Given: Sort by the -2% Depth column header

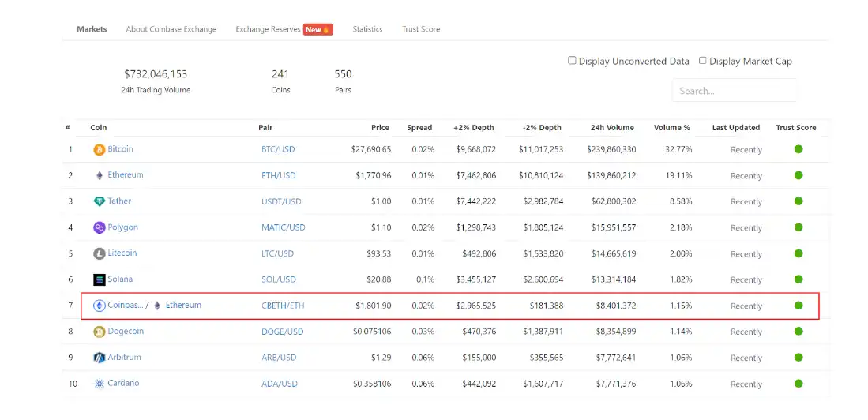Looking at the screenshot, I should [541, 127].
